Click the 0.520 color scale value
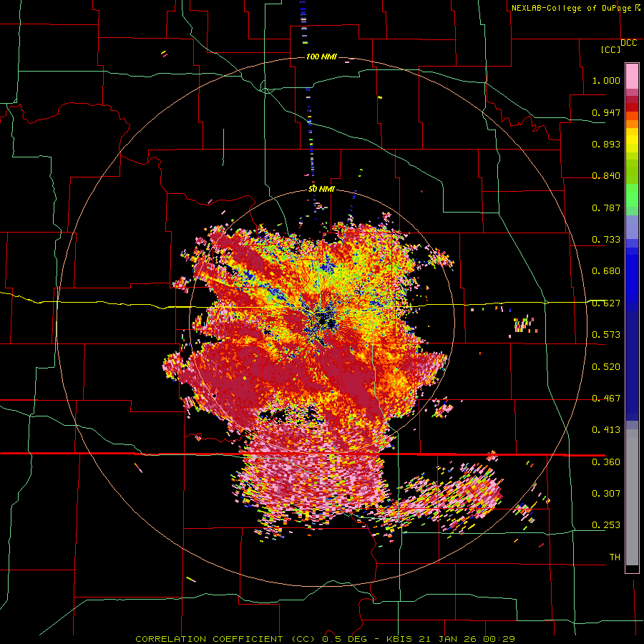The image size is (644, 644). pos(606,367)
